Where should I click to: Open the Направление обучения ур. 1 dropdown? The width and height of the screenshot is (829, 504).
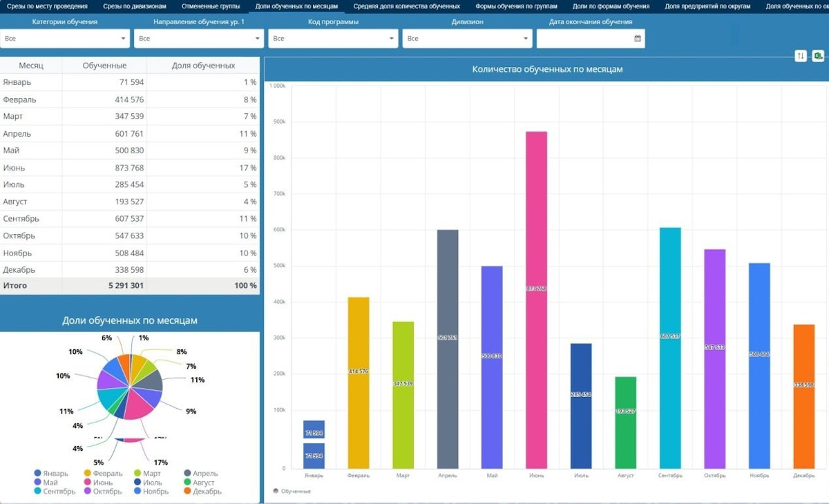pyautogui.click(x=198, y=39)
